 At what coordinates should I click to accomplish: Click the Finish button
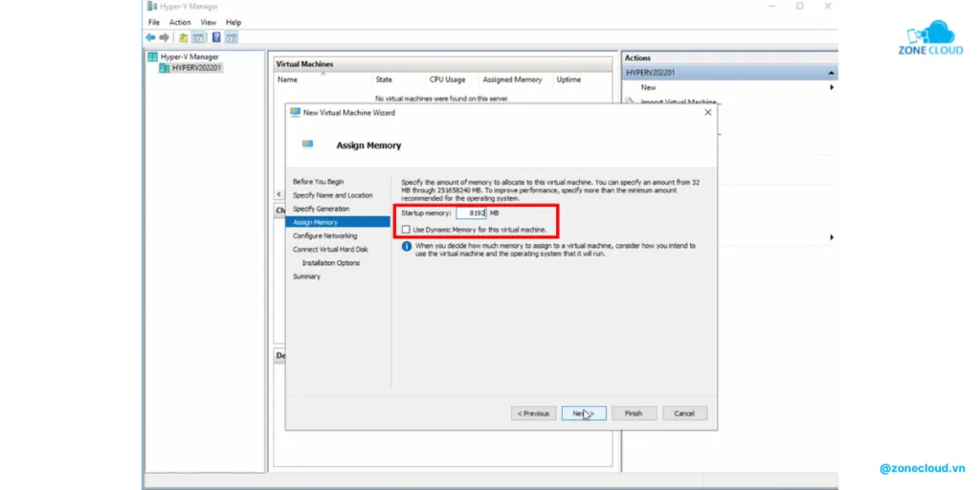tap(634, 413)
